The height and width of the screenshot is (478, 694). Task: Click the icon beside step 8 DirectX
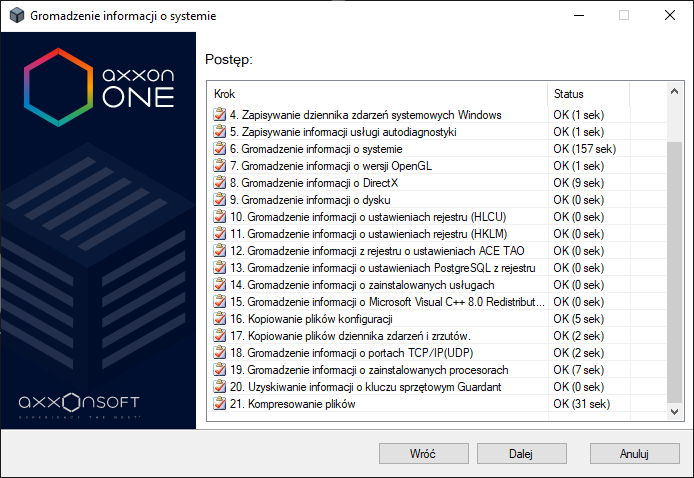coord(219,182)
